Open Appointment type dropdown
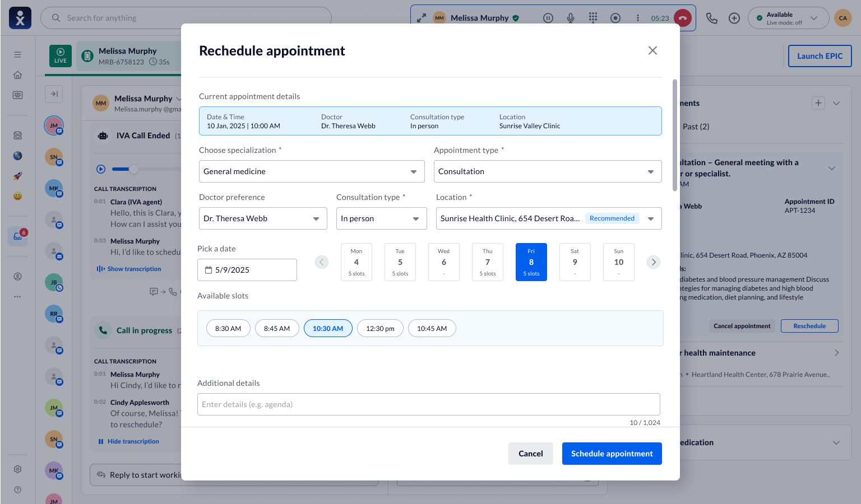Screen dimensions: 861x504 coord(548,171)
